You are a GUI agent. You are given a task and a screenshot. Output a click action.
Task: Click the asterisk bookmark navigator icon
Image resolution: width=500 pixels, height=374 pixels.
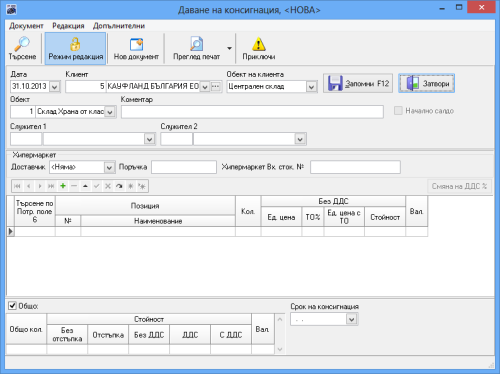[131, 186]
